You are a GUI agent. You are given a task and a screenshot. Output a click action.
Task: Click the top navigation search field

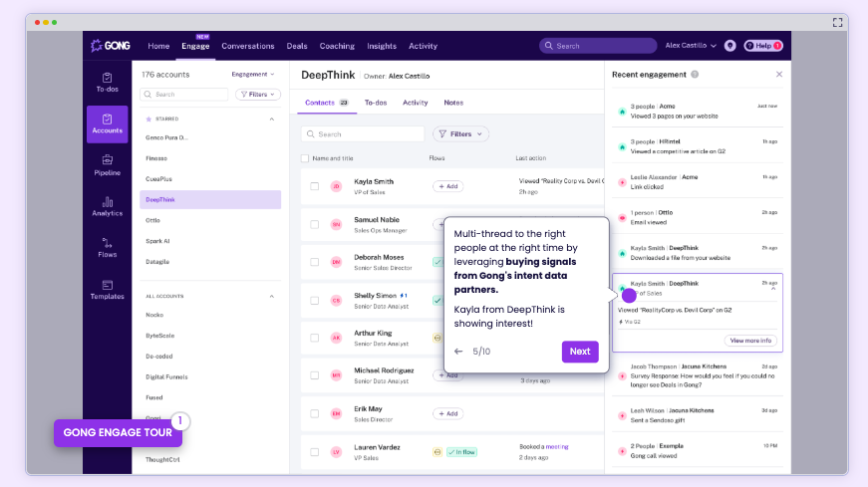[598, 46]
